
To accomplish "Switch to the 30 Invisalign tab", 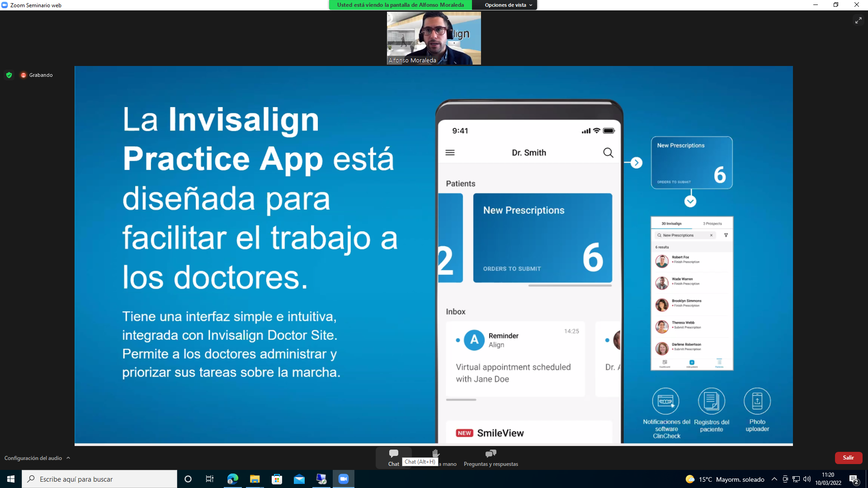I will coord(671,224).
